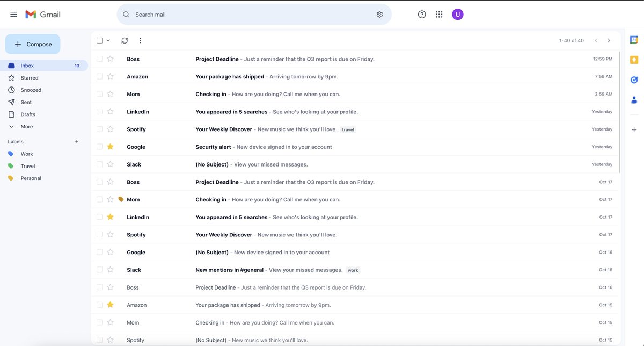
Task: Open the select dropdown arrow
Action: [x=108, y=40]
